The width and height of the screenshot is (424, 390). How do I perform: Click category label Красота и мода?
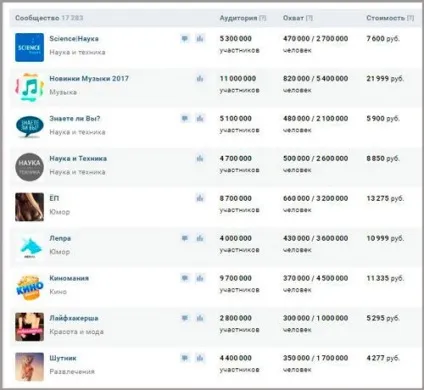click(x=76, y=332)
